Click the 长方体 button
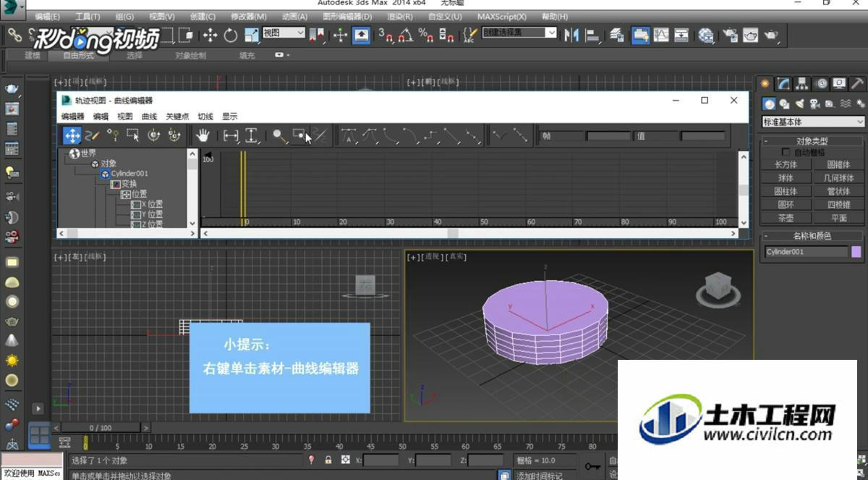This screenshot has width=868, height=480. pos(786,164)
